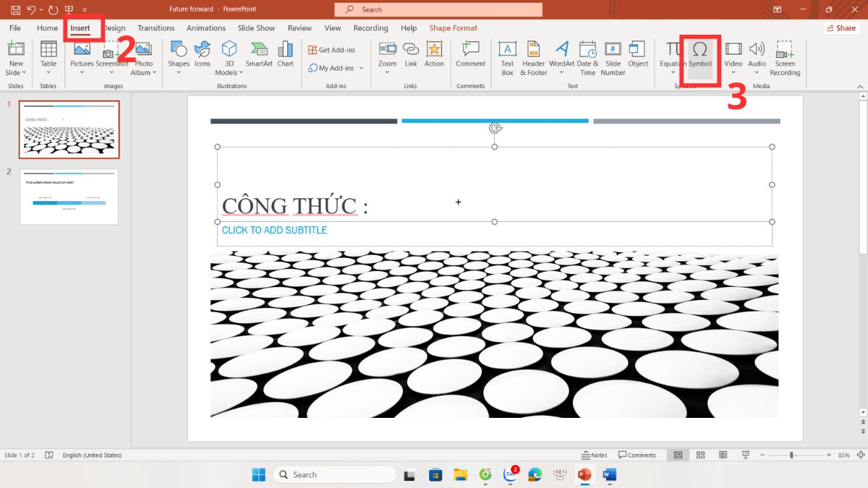The image size is (868, 488).
Task: Click Get Add-ins
Action: pos(332,50)
